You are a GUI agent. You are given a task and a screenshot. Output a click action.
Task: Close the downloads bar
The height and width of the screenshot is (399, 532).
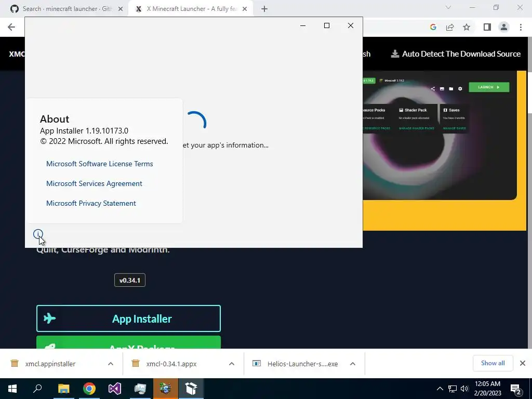pyautogui.click(x=523, y=363)
